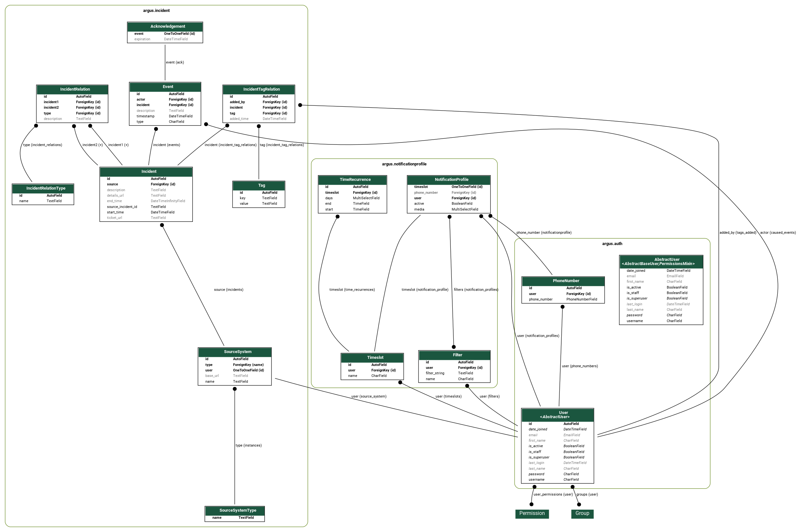Select the TextField type in SourceSystemType
This screenshot has width=798, height=532.
(x=246, y=518)
